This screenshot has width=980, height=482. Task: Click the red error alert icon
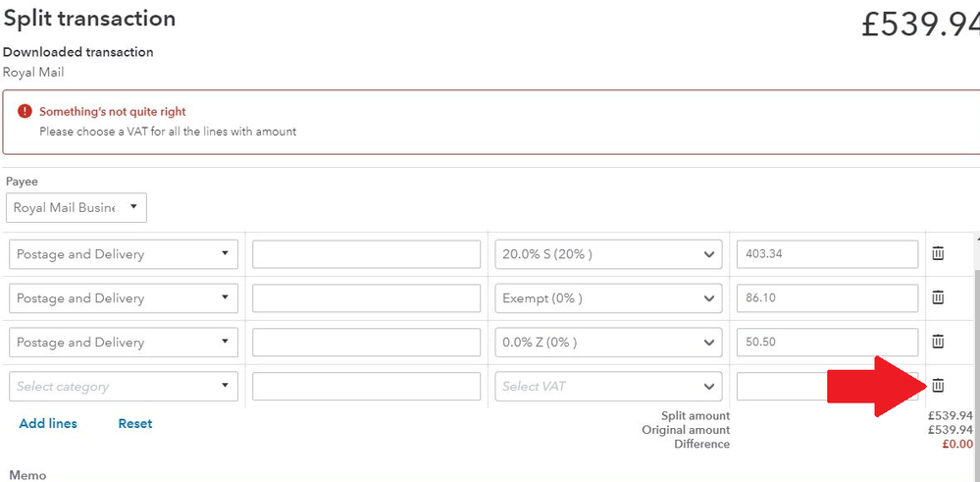25,112
